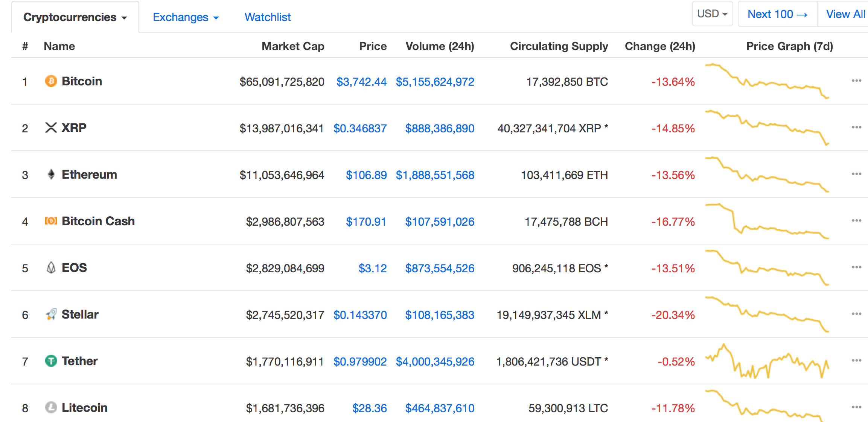
Task: Click Stellar change value -20.34%
Action: coord(673,315)
